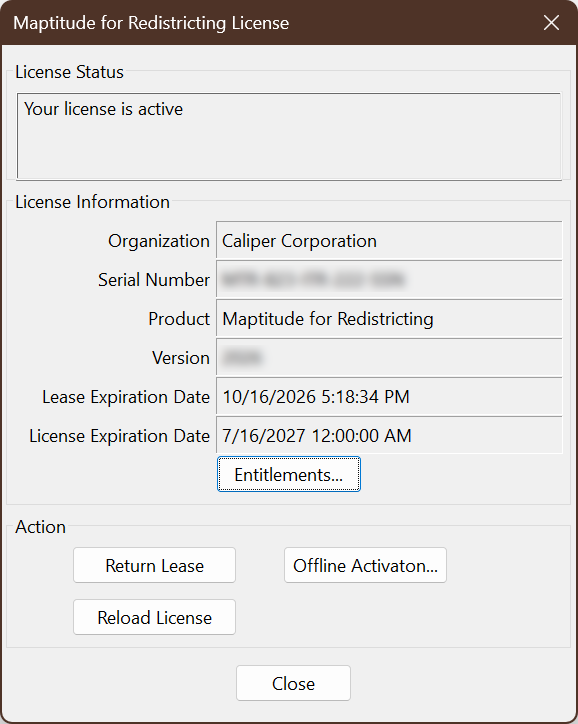
Task: Click the 'Version' label
Action: [x=181, y=358]
